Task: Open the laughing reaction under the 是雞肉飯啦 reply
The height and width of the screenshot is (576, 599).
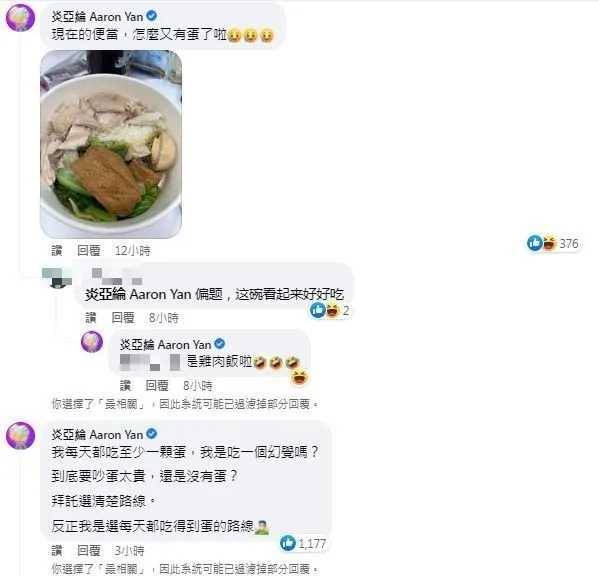Action: 300,377
